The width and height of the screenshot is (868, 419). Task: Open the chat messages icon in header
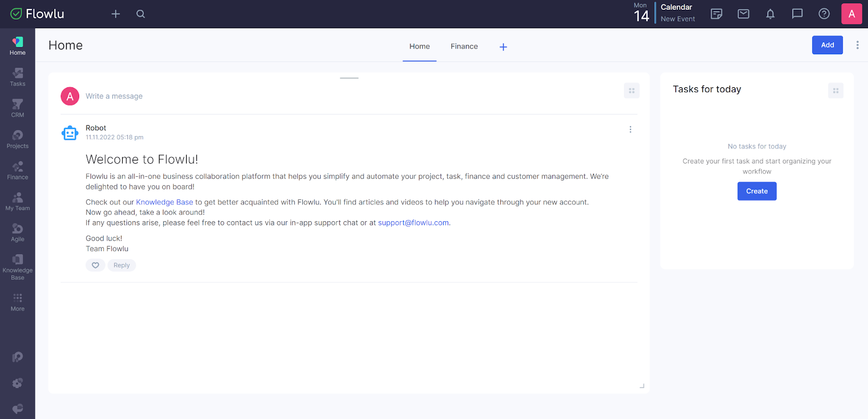[797, 14]
